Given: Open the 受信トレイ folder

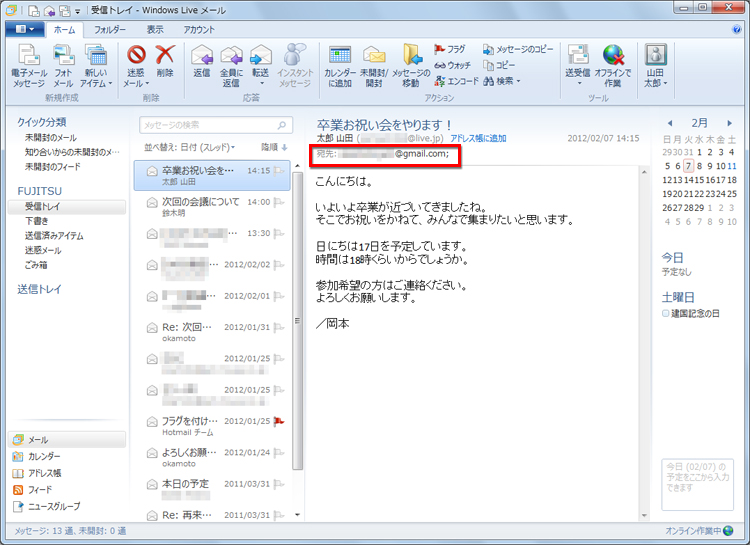Looking at the screenshot, I should click(x=67, y=207).
